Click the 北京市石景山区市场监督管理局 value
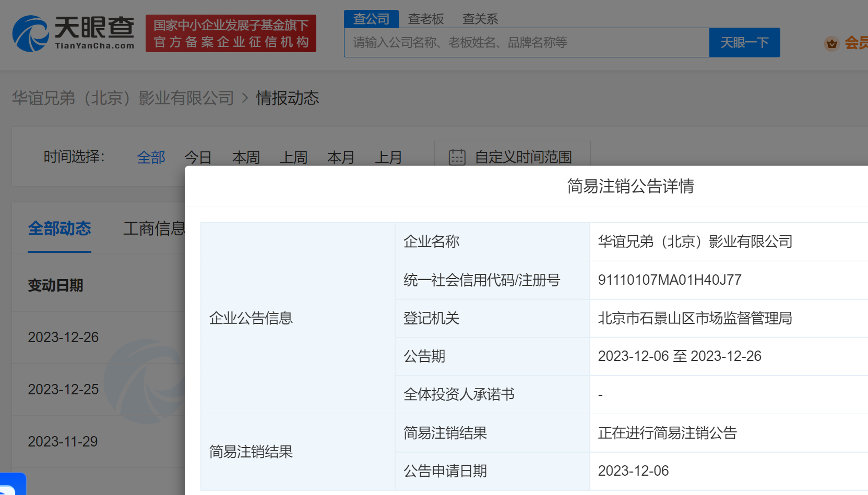The width and height of the screenshot is (868, 495). click(x=695, y=318)
